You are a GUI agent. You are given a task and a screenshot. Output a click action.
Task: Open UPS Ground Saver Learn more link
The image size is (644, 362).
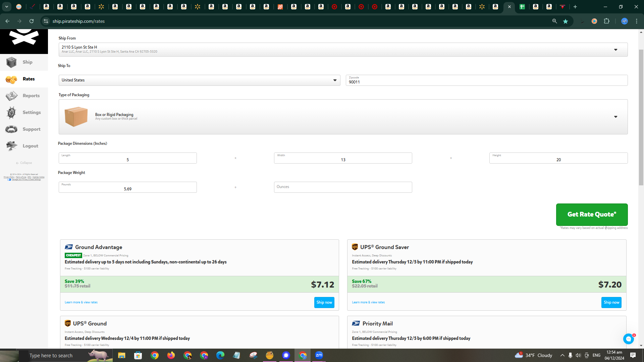(368, 302)
